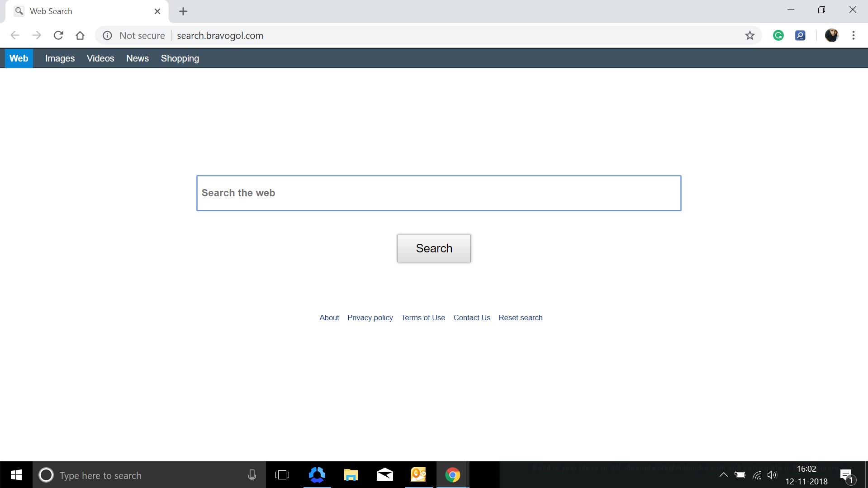The width and height of the screenshot is (868, 488).
Task: Open File Explorer from the taskbar
Action: pos(351,475)
